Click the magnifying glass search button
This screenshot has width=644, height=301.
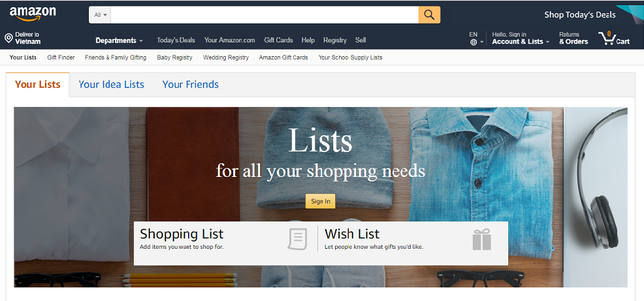point(429,15)
